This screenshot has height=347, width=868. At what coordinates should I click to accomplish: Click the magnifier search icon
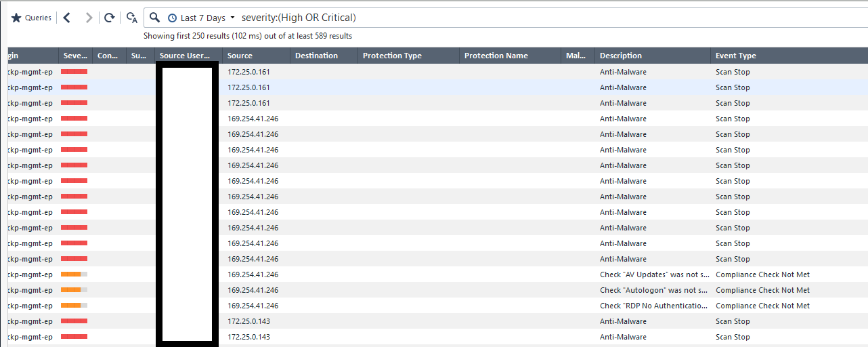[155, 18]
